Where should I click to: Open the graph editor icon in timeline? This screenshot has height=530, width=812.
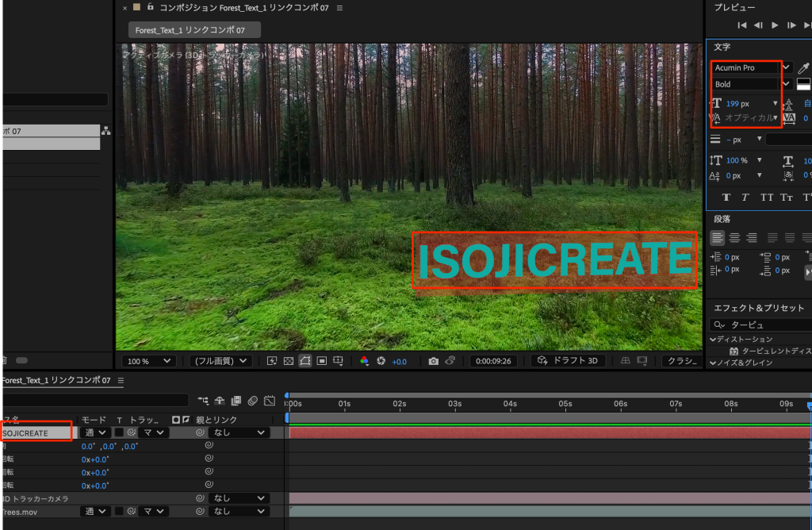pyautogui.click(x=270, y=401)
